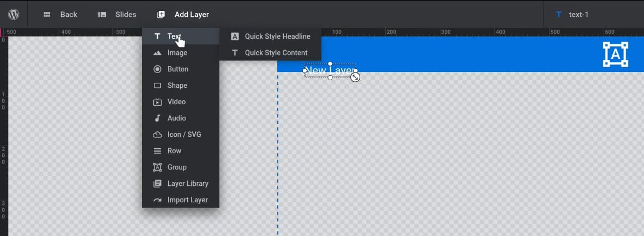644x236 pixels.
Task: Add an Image layer
Action: [177, 53]
